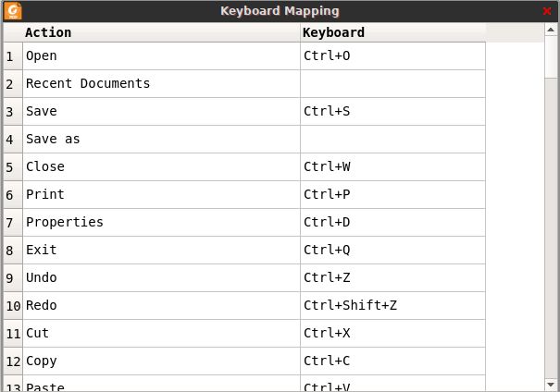The height and width of the screenshot is (392, 560).
Task: Click the Action column header
Action: point(161,32)
